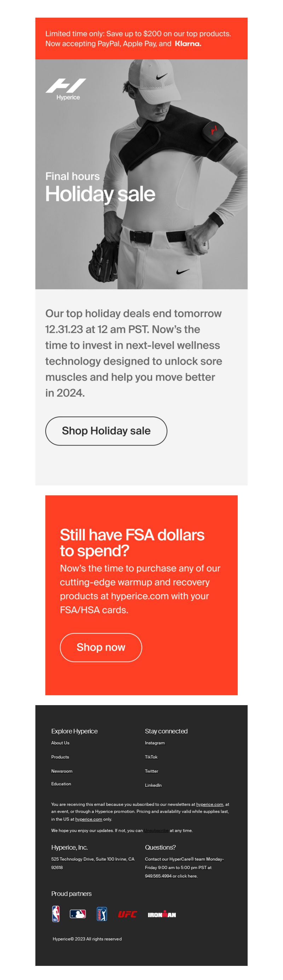Click the UFC partner logo
The height and width of the screenshot is (980, 283).
point(127,914)
